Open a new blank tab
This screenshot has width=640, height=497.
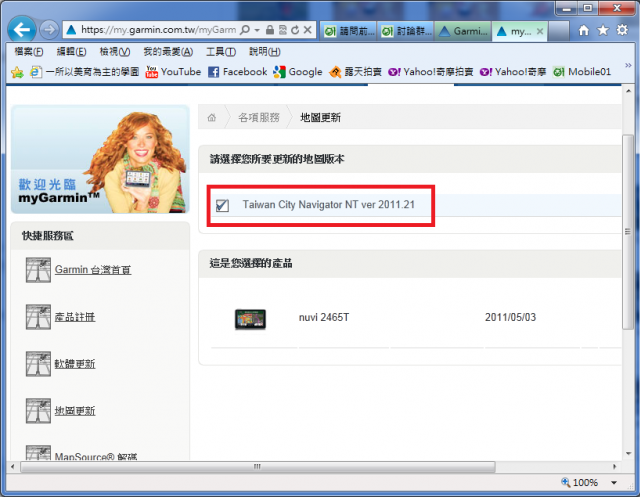pyautogui.click(x=558, y=31)
